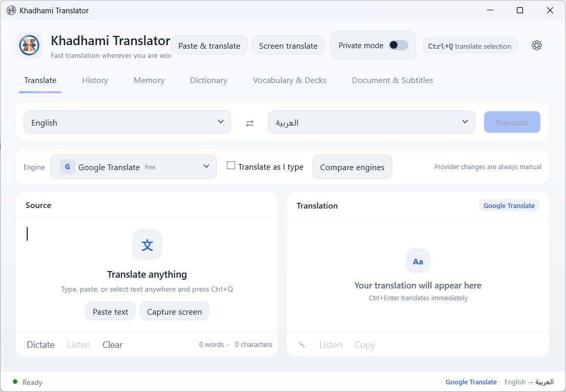The image size is (566, 392).
Task: Open the English source language dropdown
Action: [x=127, y=122]
